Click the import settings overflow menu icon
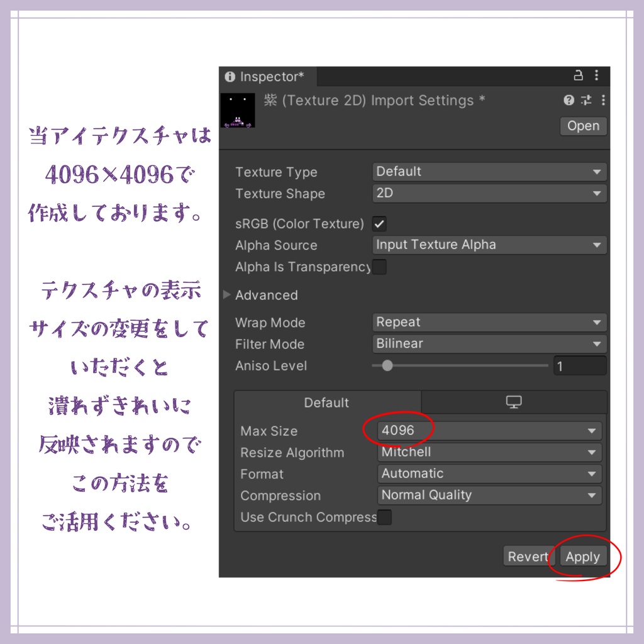This screenshot has width=644, height=644. [x=602, y=100]
